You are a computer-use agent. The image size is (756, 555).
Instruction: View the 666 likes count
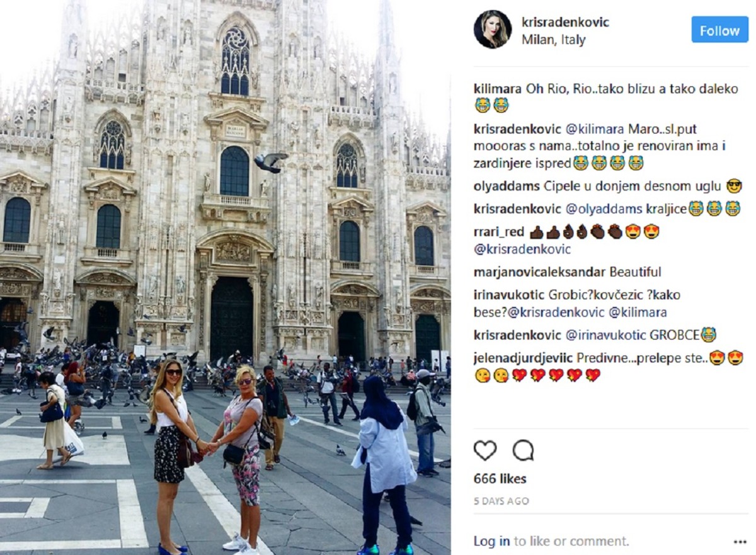pos(500,479)
